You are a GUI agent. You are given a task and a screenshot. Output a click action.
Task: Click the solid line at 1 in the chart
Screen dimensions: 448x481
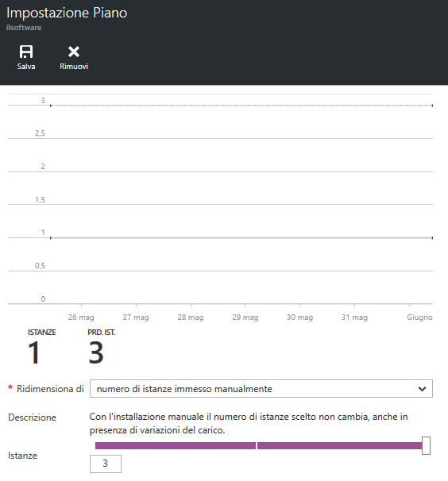[x=241, y=238]
